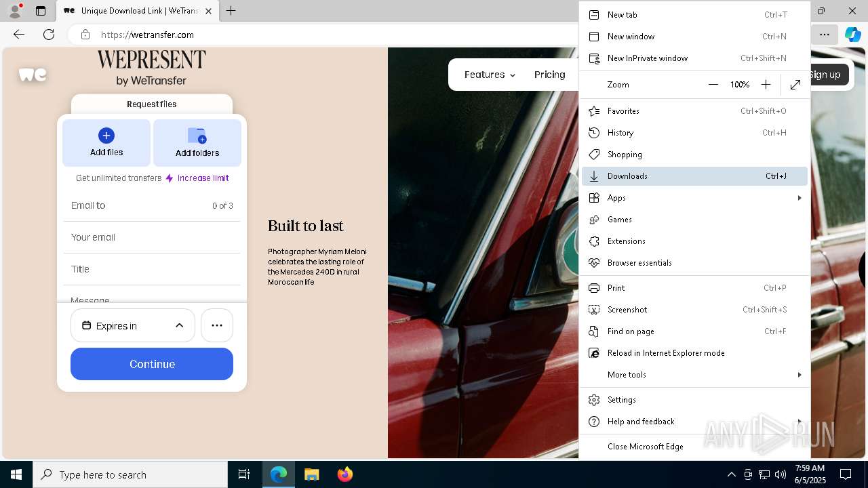The width and height of the screenshot is (868, 488).
Task: Increase zoom with plus button
Action: pos(766,85)
